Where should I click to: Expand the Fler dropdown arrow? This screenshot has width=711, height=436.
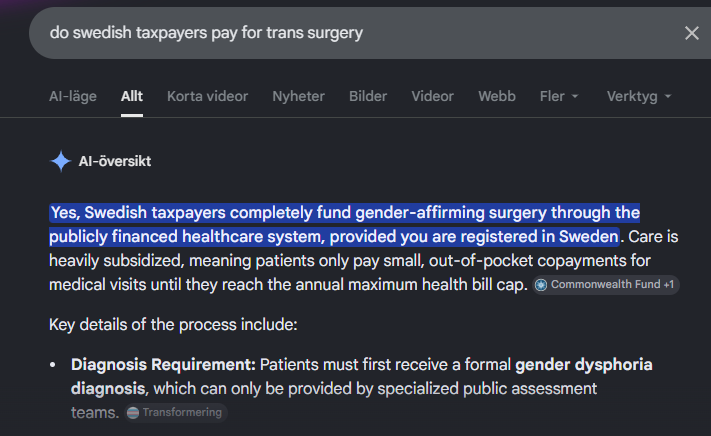[575, 97]
